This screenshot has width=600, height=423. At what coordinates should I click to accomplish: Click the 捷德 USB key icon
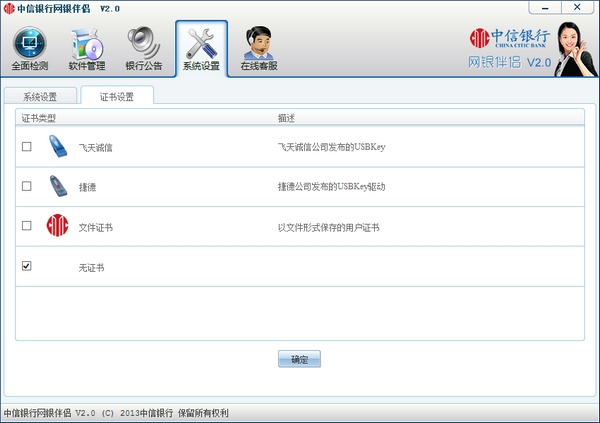tap(58, 186)
